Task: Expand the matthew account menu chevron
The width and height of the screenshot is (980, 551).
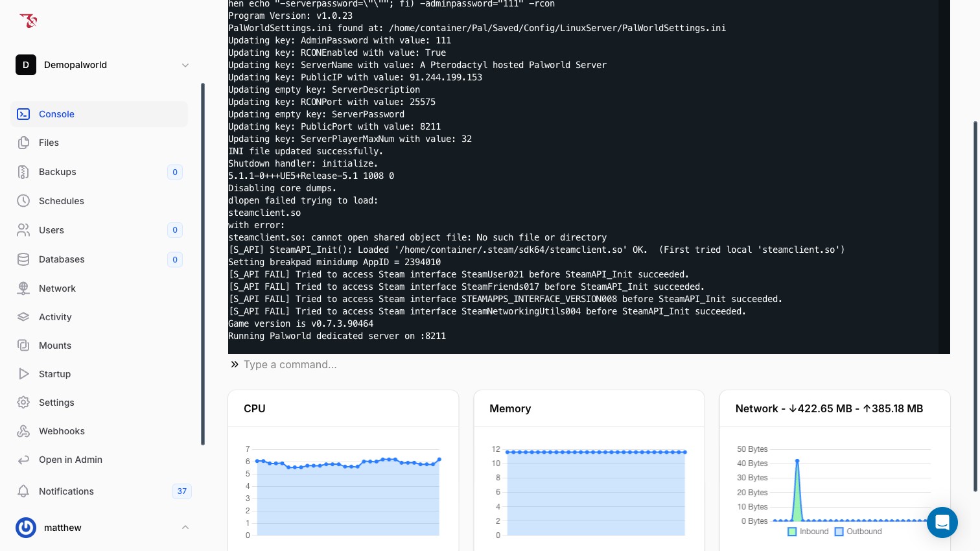Action: (185, 528)
